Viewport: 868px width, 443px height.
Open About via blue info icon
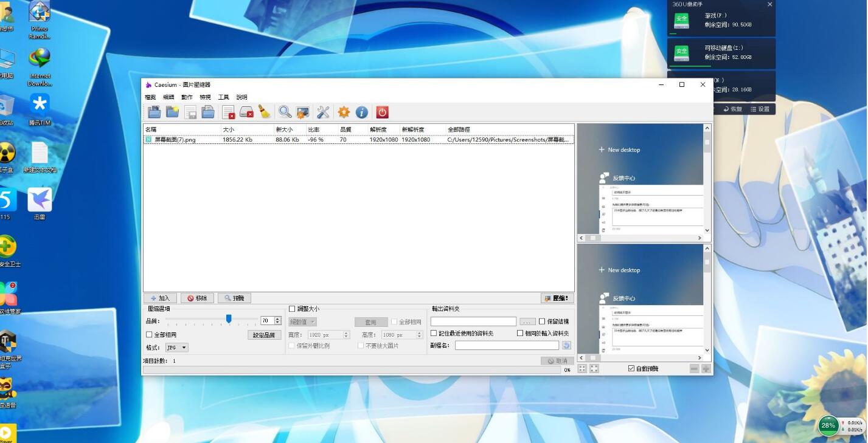[x=362, y=112]
